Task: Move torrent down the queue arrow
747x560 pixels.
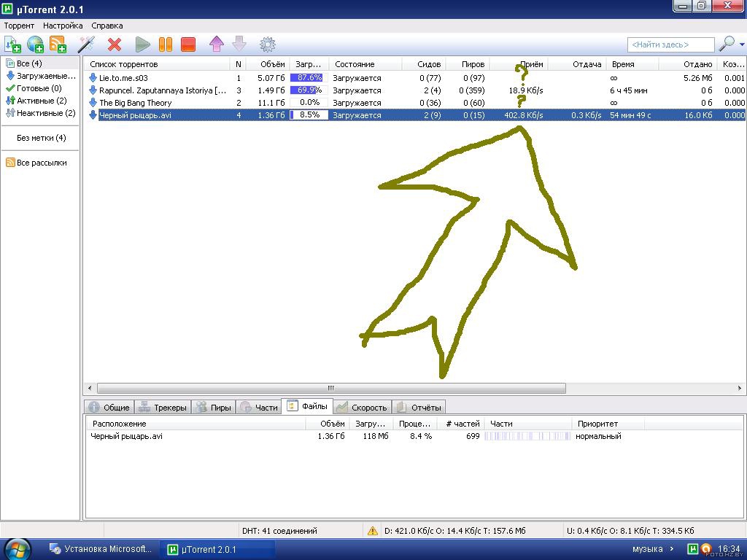Action: tap(239, 44)
